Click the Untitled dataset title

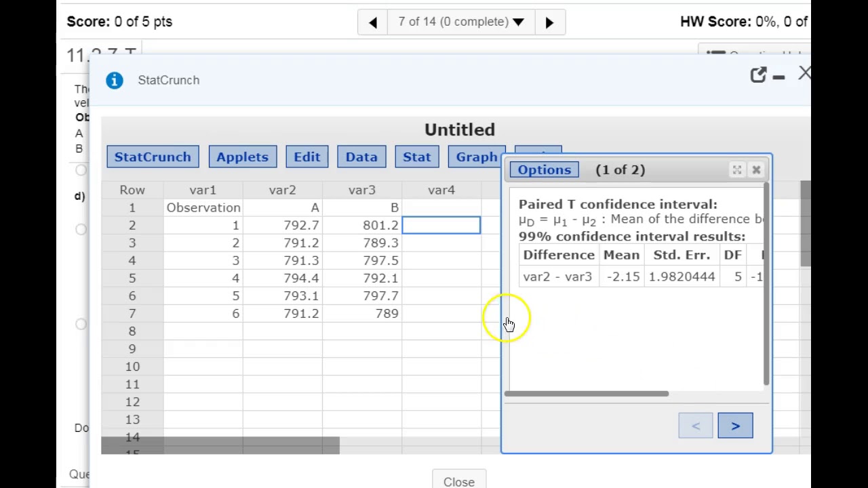[x=460, y=129]
